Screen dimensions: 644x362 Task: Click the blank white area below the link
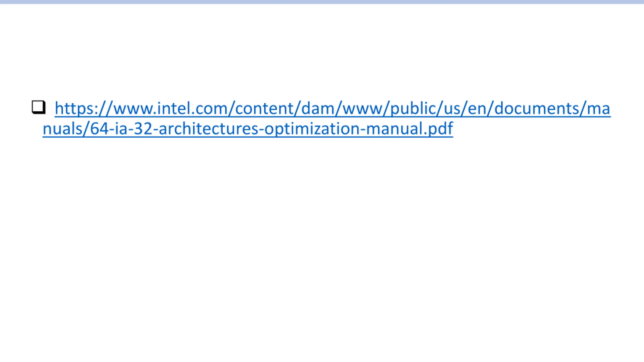point(322,239)
